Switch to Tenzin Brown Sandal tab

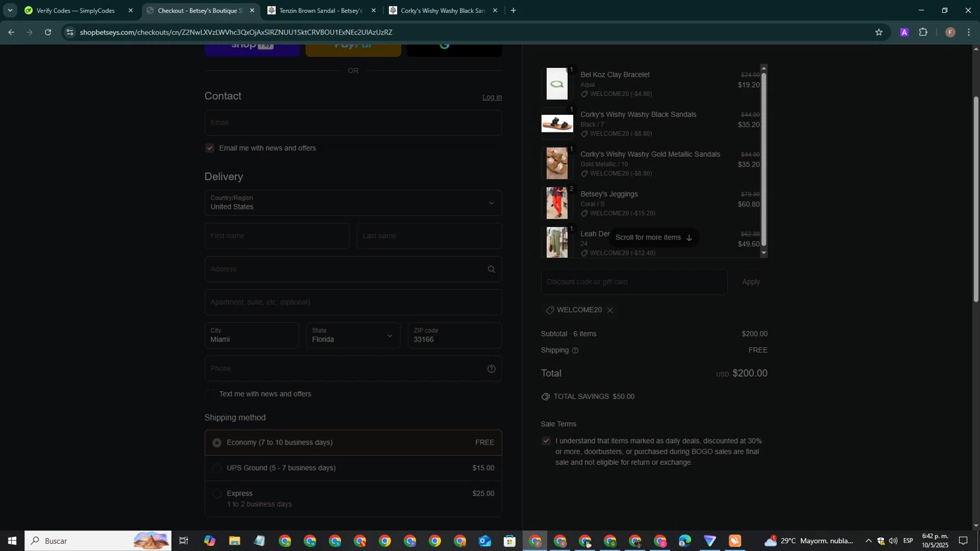click(321, 10)
